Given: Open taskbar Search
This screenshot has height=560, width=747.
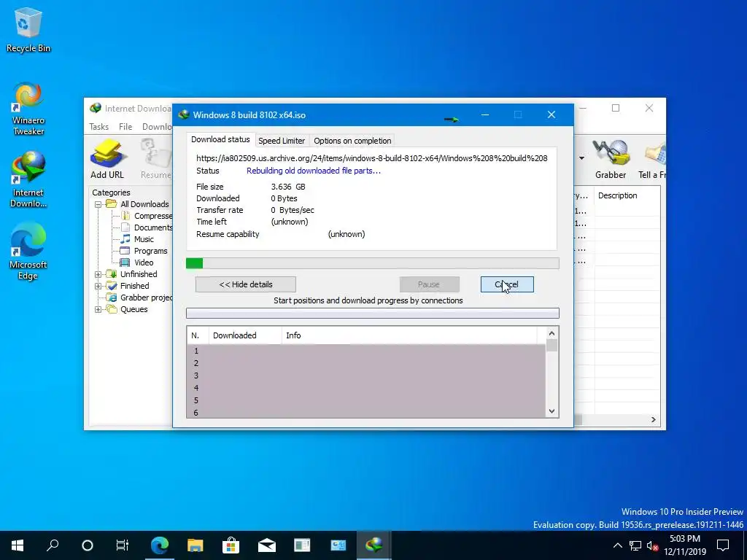Looking at the screenshot, I should [x=53, y=545].
